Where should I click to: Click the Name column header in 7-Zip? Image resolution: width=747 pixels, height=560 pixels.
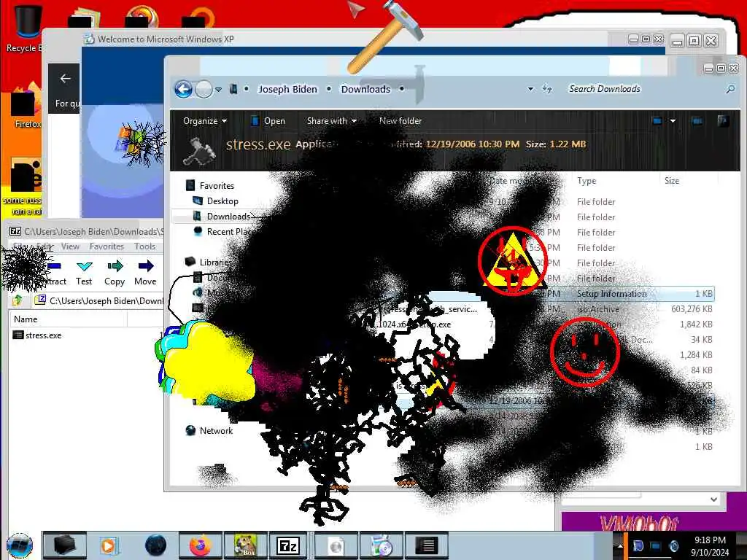pyautogui.click(x=68, y=319)
